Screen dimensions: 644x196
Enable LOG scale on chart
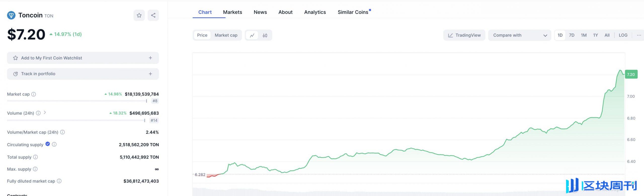tap(623, 35)
